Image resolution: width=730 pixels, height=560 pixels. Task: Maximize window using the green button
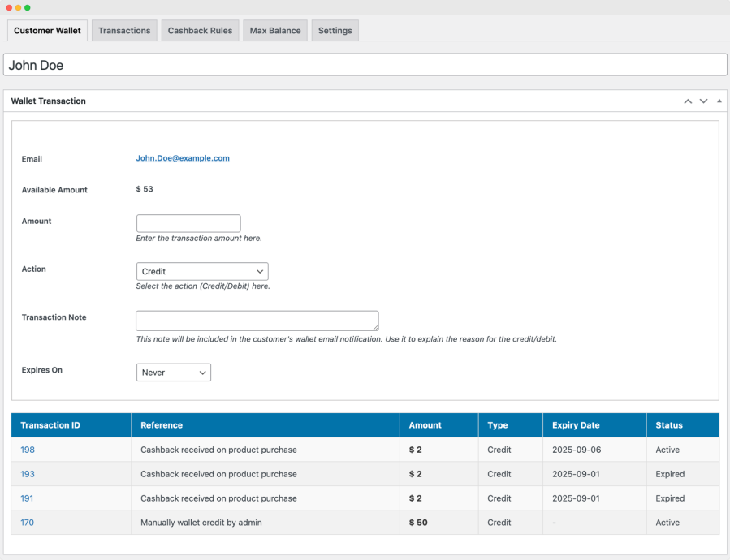coord(28,7)
